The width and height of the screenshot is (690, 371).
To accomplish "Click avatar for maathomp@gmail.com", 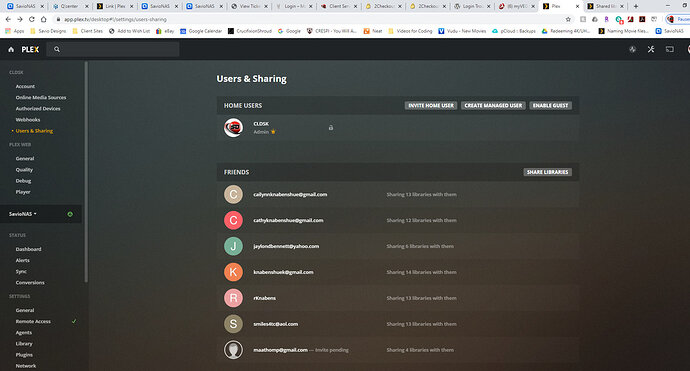I will click(233, 350).
